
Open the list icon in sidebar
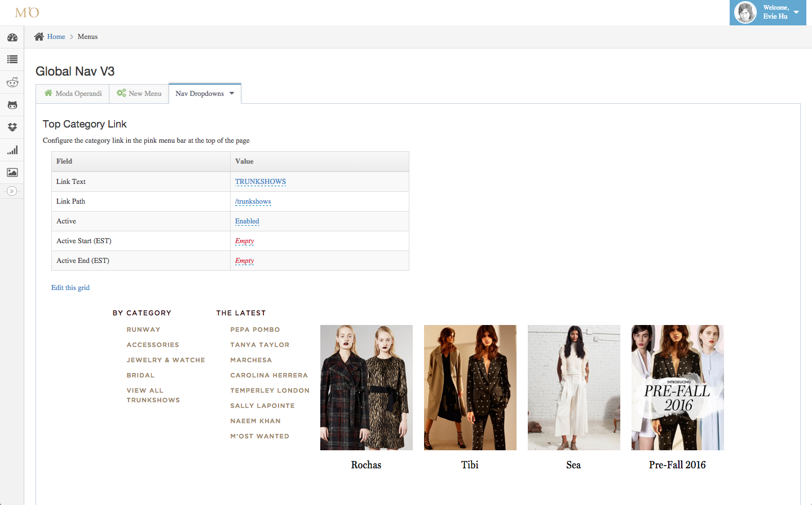[12, 59]
